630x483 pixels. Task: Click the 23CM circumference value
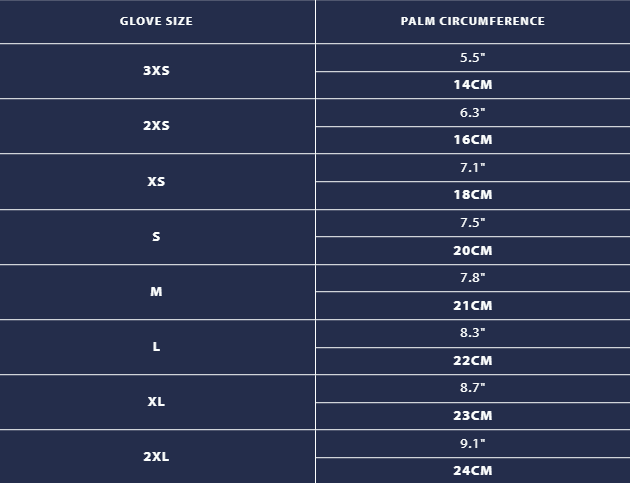click(472, 415)
